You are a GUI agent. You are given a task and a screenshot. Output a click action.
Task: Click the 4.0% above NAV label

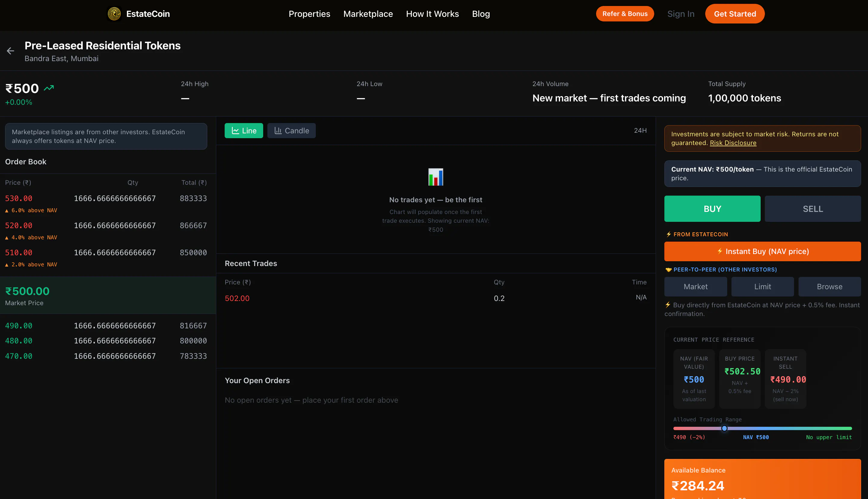[x=31, y=237]
